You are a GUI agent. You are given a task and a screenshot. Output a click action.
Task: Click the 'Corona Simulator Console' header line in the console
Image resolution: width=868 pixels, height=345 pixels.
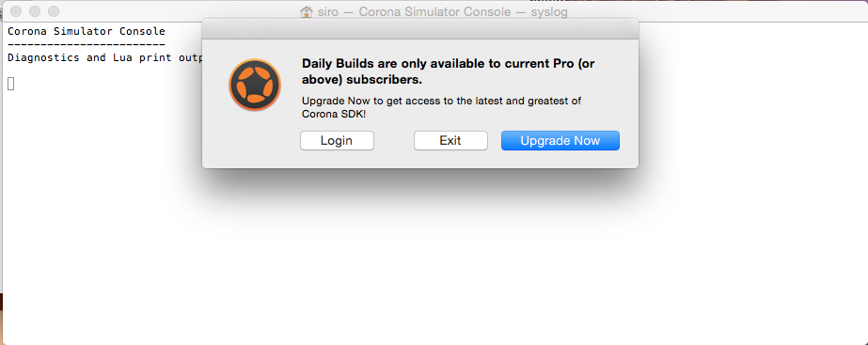click(x=87, y=32)
